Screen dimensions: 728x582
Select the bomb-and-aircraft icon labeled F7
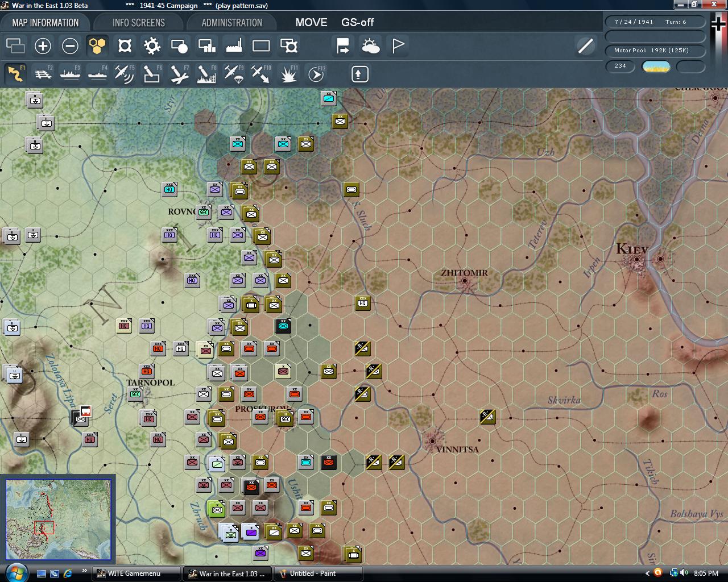179,74
